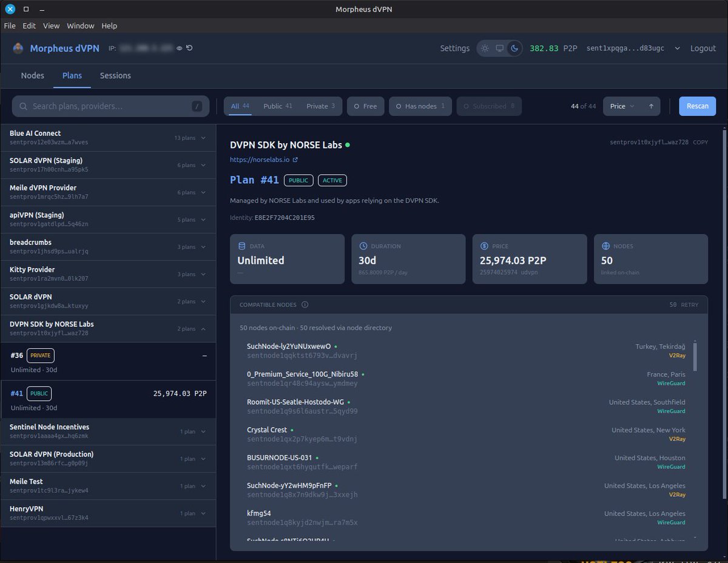Click RETRY in compatible nodes header
728x563 pixels.
(690, 305)
